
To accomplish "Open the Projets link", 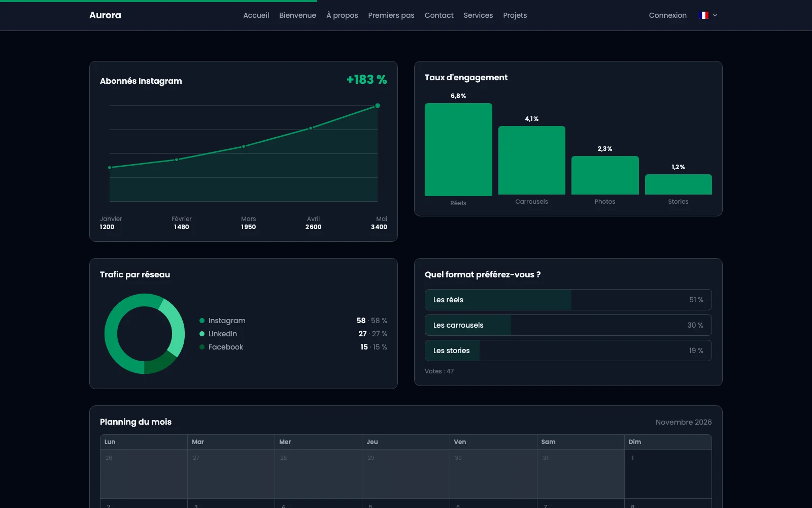I will 515,15.
